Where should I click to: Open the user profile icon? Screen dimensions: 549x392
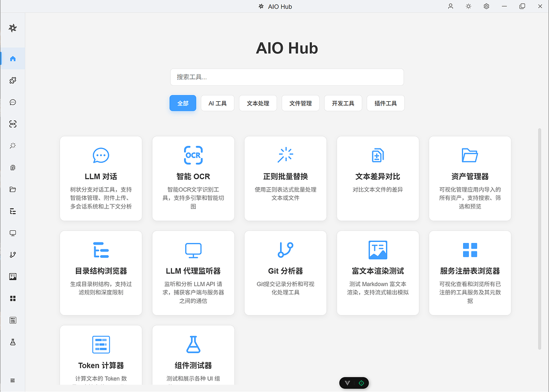click(x=451, y=6)
